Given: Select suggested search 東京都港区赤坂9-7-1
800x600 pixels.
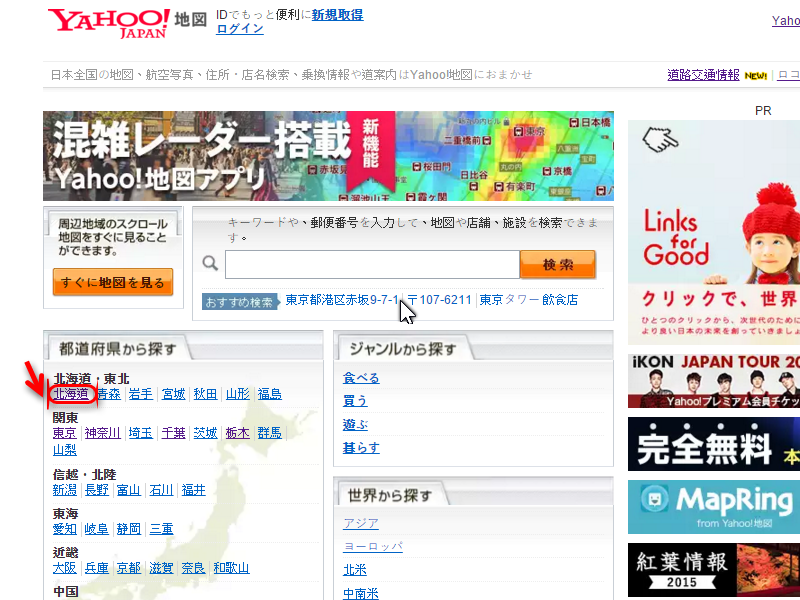Looking at the screenshot, I should click(342, 300).
